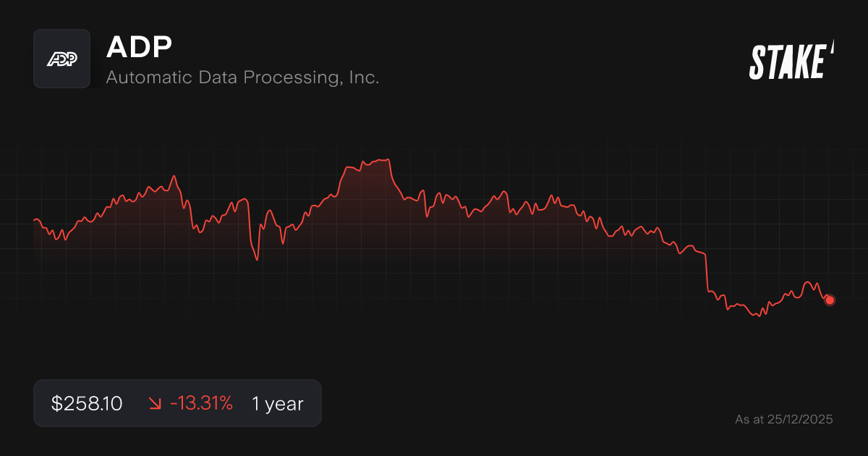Click the starting point of the price line
Image resolution: width=868 pixels, height=456 pixels.
[x=35, y=219]
